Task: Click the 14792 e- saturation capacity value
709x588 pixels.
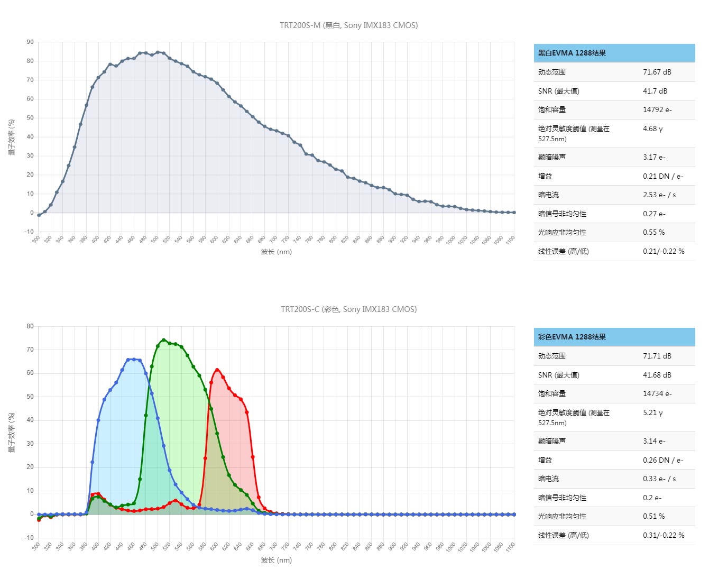Action: (657, 109)
